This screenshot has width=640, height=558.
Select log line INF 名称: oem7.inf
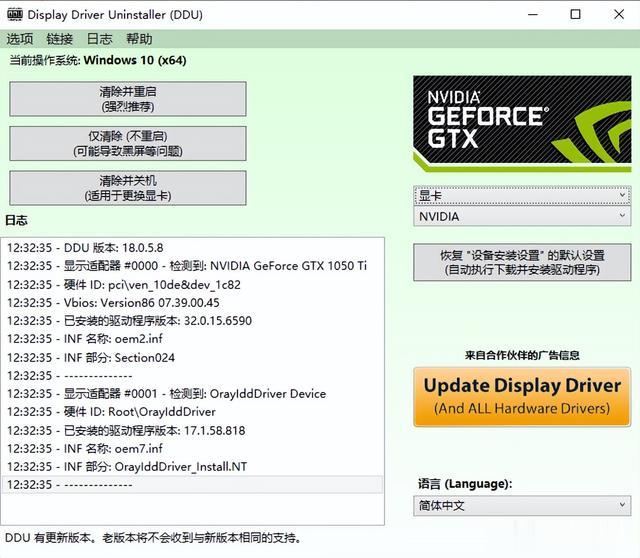(192, 448)
